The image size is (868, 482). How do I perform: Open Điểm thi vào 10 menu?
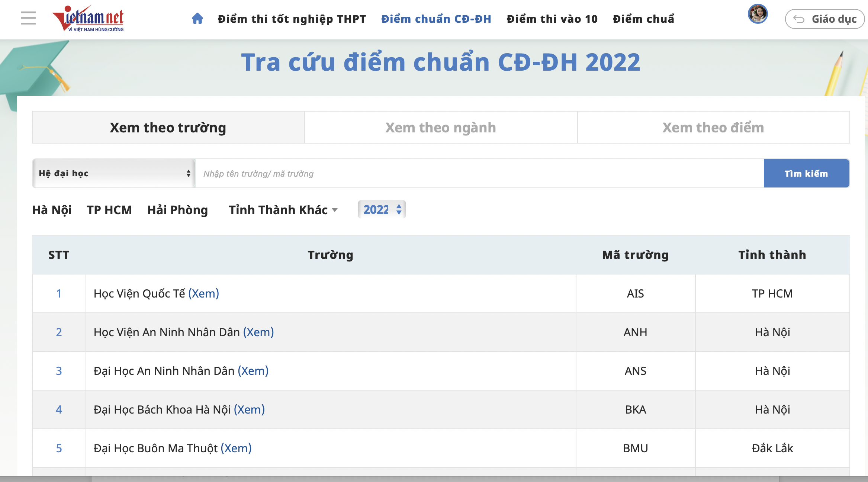click(x=552, y=19)
